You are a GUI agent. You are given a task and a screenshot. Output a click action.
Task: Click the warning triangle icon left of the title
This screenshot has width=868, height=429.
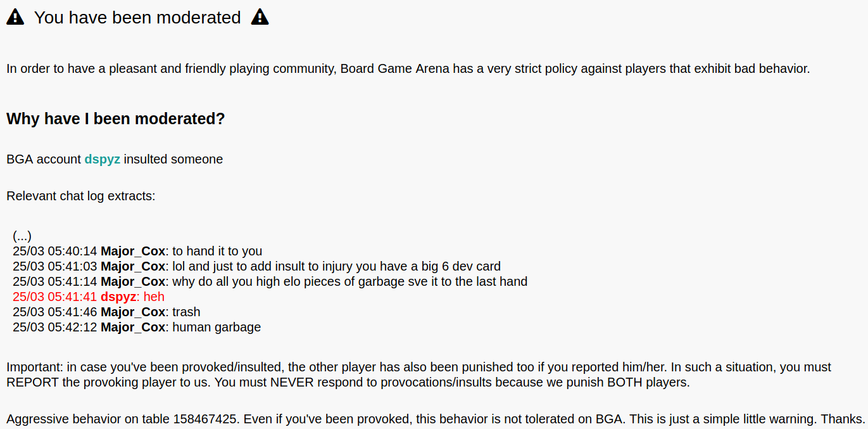(x=15, y=18)
